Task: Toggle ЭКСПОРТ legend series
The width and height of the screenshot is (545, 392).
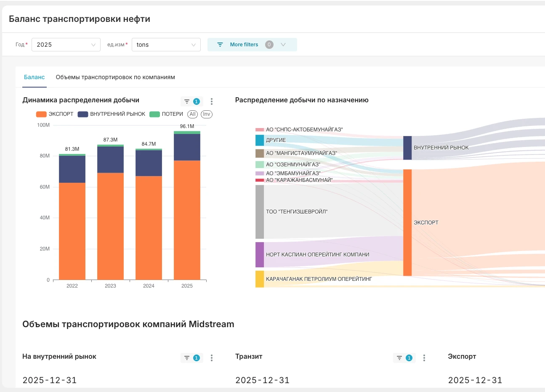Action: point(55,114)
